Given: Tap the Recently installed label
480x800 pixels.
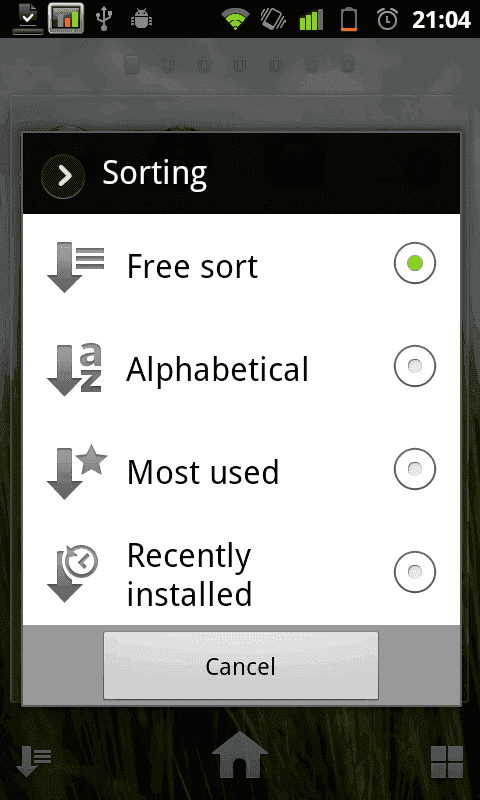Looking at the screenshot, I should (x=189, y=574).
